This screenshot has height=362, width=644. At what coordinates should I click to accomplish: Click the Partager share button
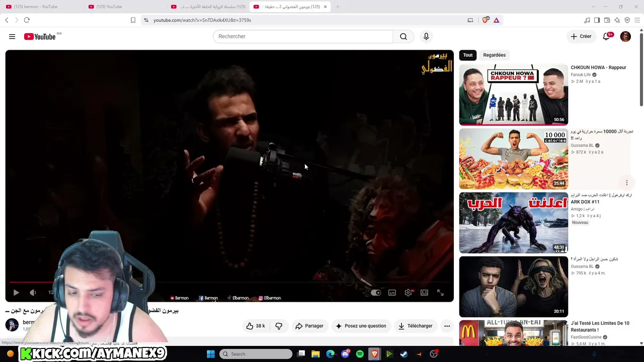click(x=309, y=326)
